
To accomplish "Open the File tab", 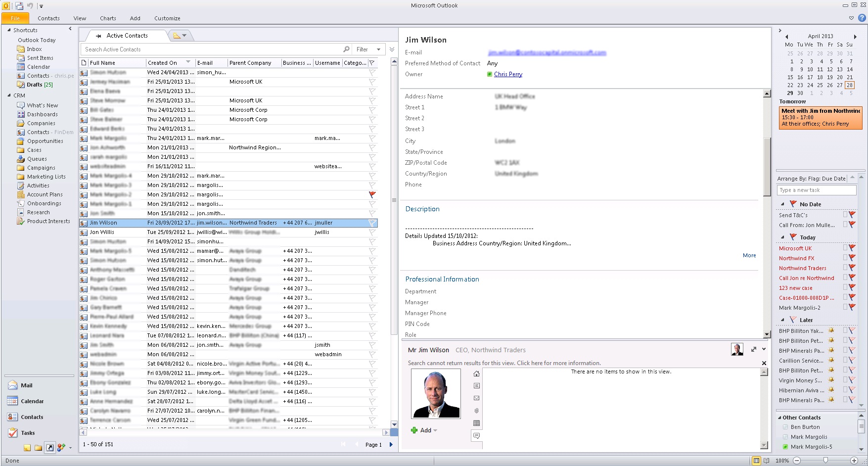I will [15, 18].
